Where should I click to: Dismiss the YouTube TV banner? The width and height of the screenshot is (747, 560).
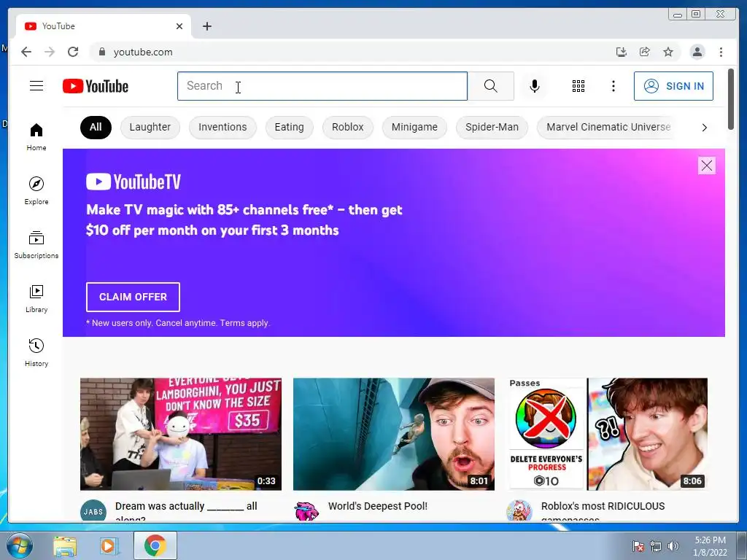pyautogui.click(x=706, y=166)
